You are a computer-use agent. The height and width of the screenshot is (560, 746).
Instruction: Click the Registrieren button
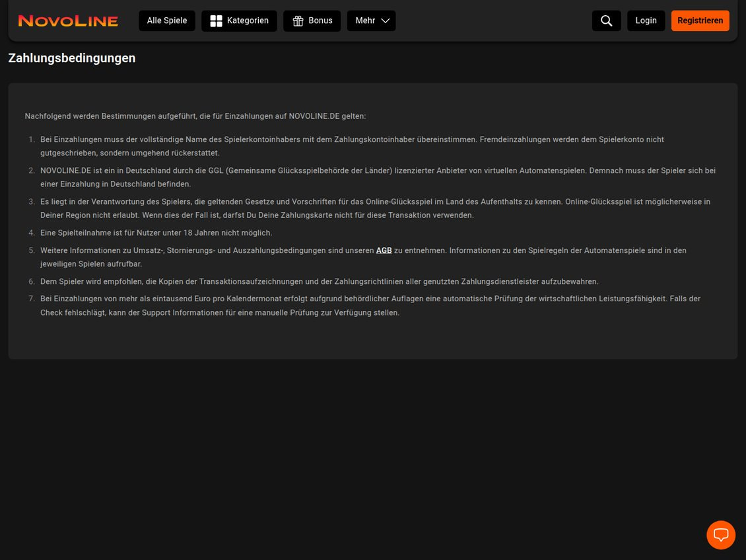(700, 21)
